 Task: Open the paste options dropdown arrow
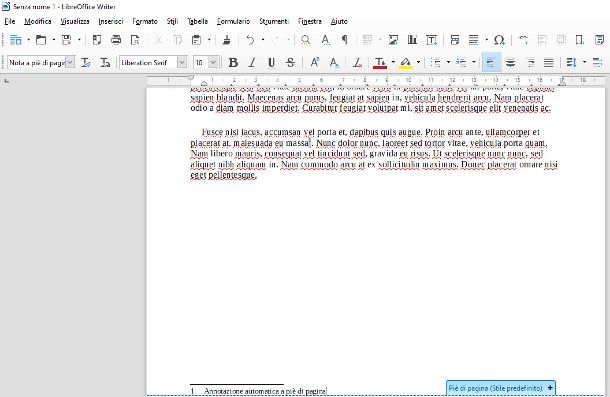coord(209,40)
